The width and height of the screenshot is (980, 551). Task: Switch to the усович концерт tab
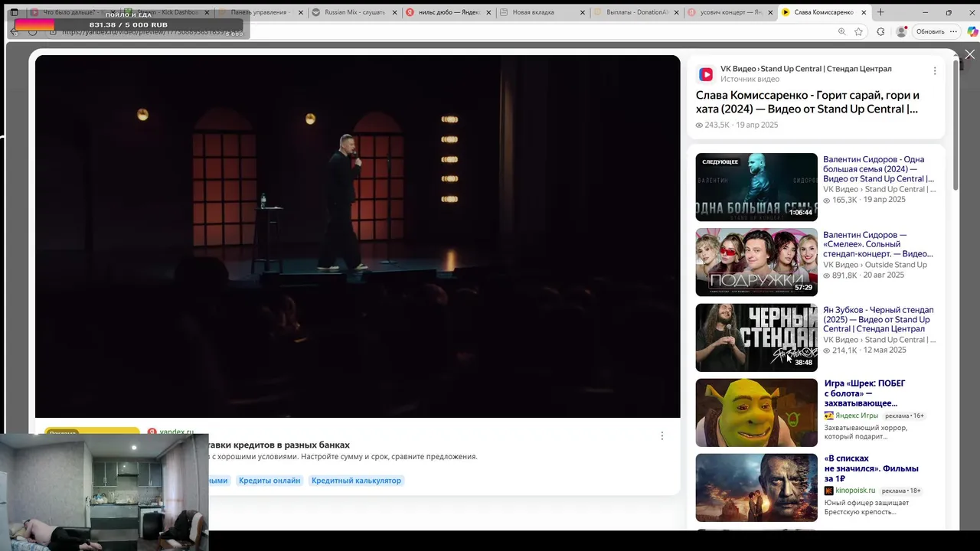[730, 12]
